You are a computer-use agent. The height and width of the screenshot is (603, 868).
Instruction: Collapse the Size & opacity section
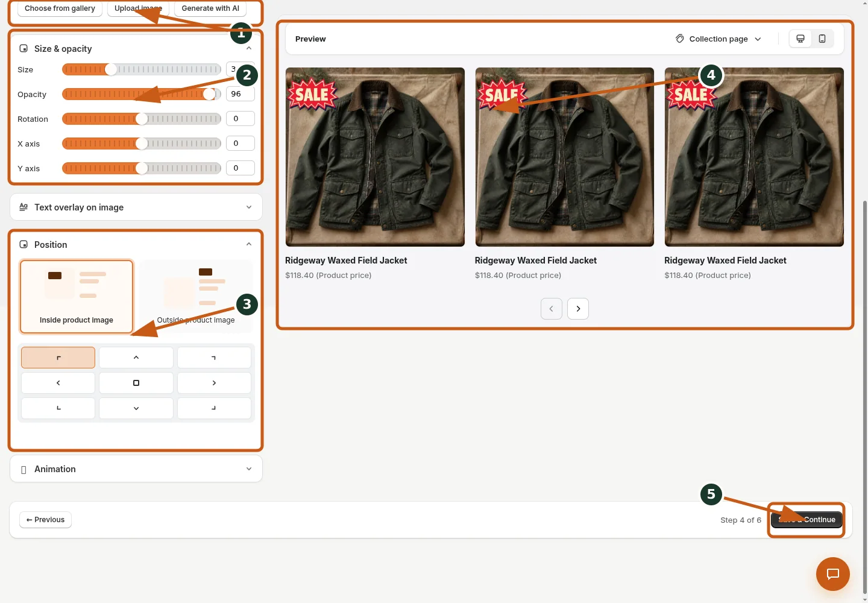[249, 48]
